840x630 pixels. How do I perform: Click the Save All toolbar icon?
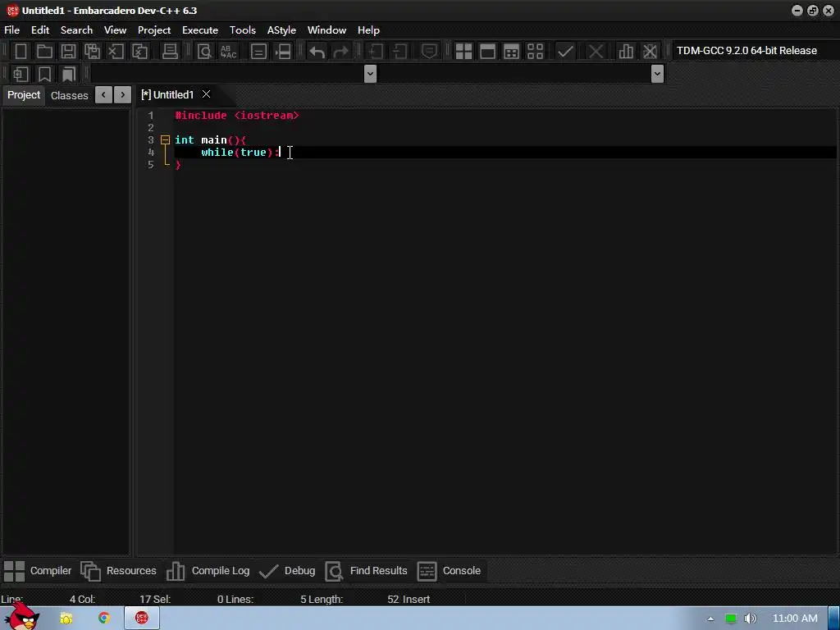click(x=92, y=52)
